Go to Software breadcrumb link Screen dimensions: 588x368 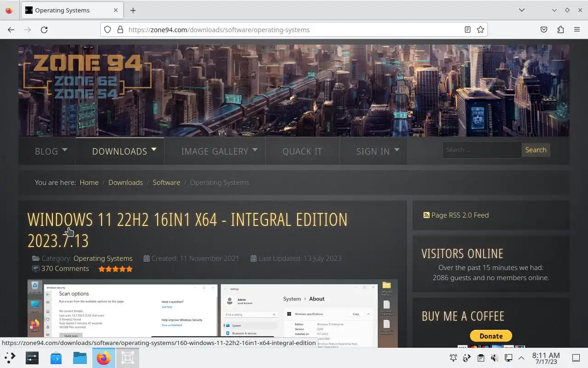coord(166,182)
